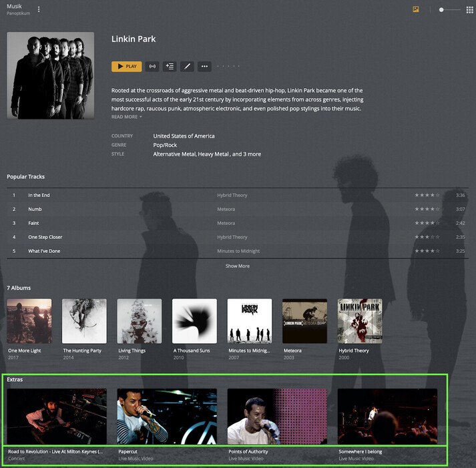Toggle the artist background art icon
Screen dimensions: 476x468
tap(416, 9)
